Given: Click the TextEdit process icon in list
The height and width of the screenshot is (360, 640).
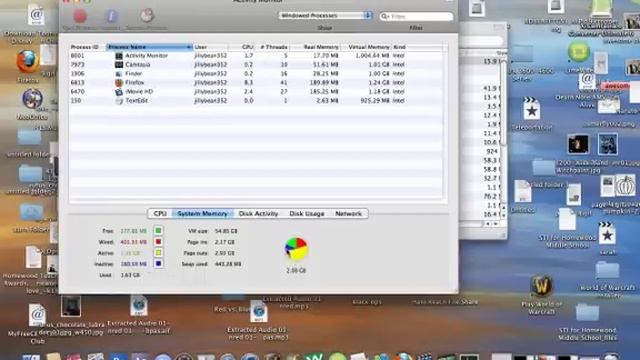Looking at the screenshot, I should (x=119, y=100).
